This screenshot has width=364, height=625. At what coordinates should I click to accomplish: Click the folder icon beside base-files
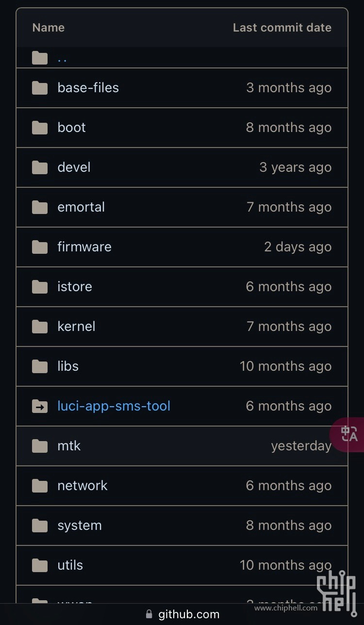[x=40, y=88]
